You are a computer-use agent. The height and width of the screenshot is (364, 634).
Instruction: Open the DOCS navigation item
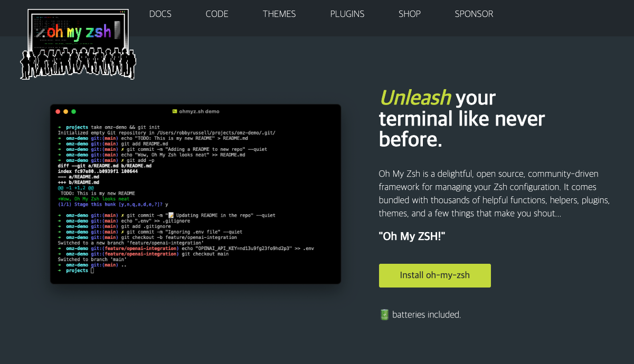click(160, 14)
